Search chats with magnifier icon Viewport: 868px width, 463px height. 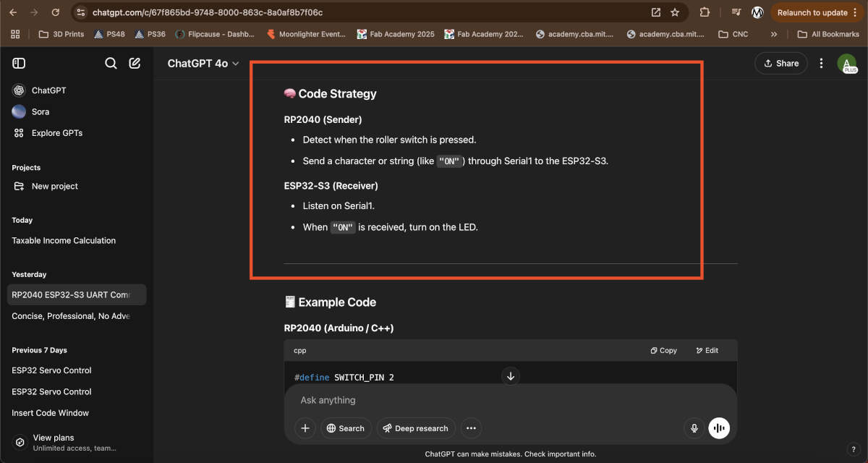click(x=111, y=64)
